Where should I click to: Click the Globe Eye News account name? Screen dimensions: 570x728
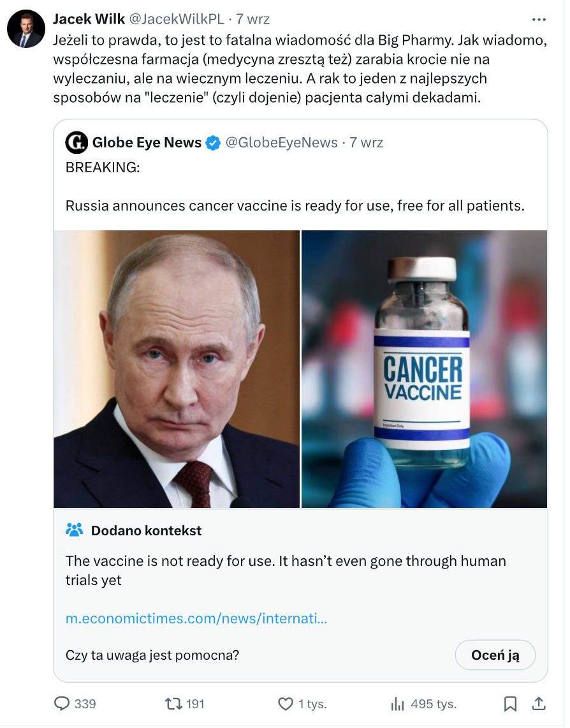point(147,143)
